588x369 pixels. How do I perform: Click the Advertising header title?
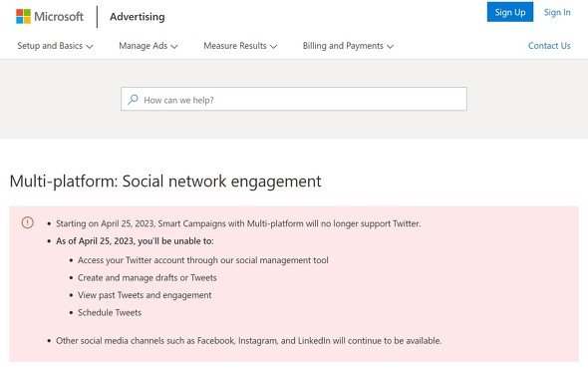click(138, 17)
